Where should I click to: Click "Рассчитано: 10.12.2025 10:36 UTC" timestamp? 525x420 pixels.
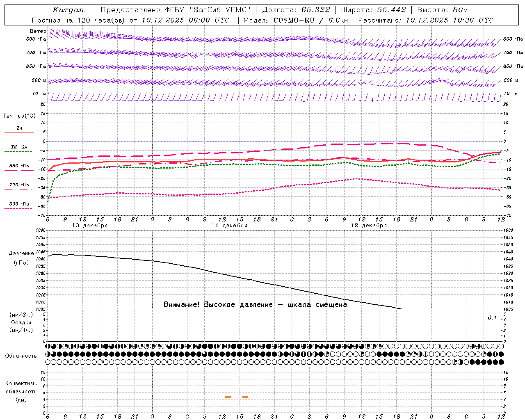pyautogui.click(x=426, y=20)
